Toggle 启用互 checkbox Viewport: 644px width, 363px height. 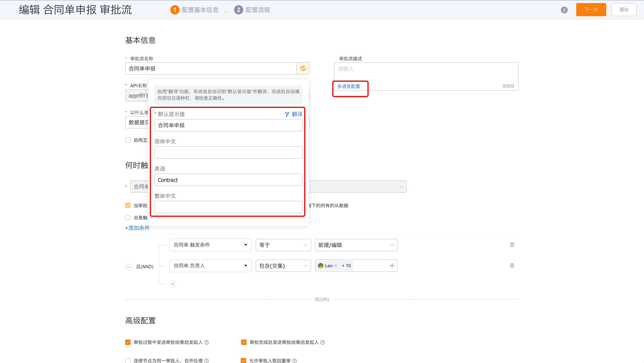(x=128, y=140)
